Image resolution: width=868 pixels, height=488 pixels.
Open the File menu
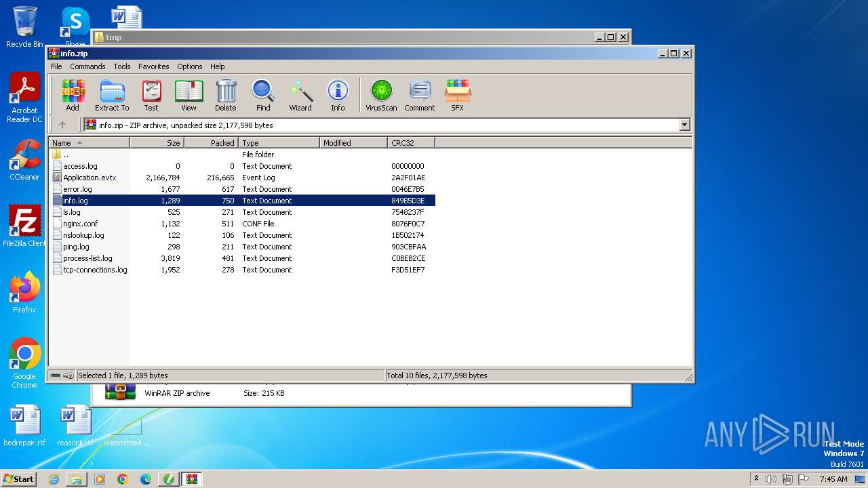[x=56, y=66]
